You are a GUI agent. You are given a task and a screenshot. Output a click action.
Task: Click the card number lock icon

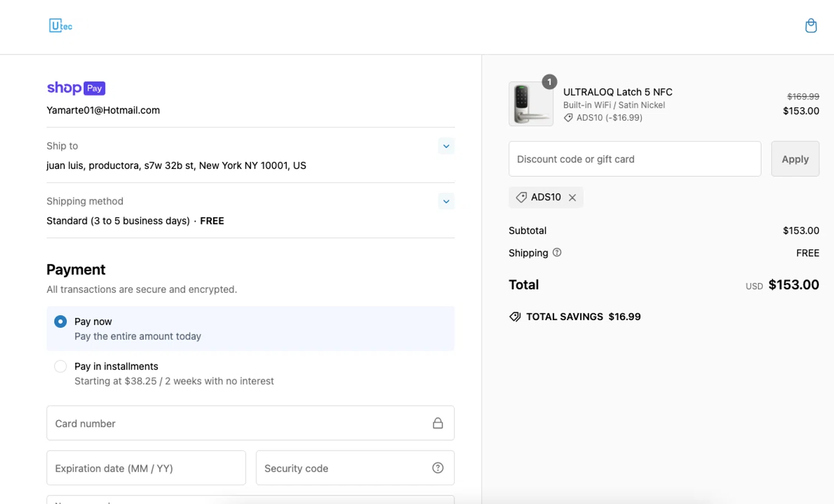pos(438,423)
